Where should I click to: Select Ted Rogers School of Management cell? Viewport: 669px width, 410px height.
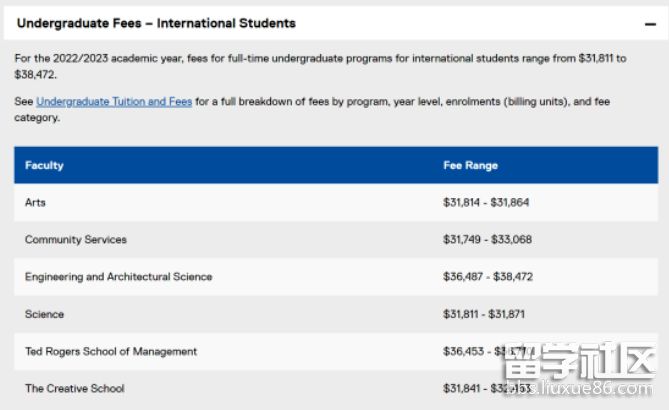pos(111,351)
